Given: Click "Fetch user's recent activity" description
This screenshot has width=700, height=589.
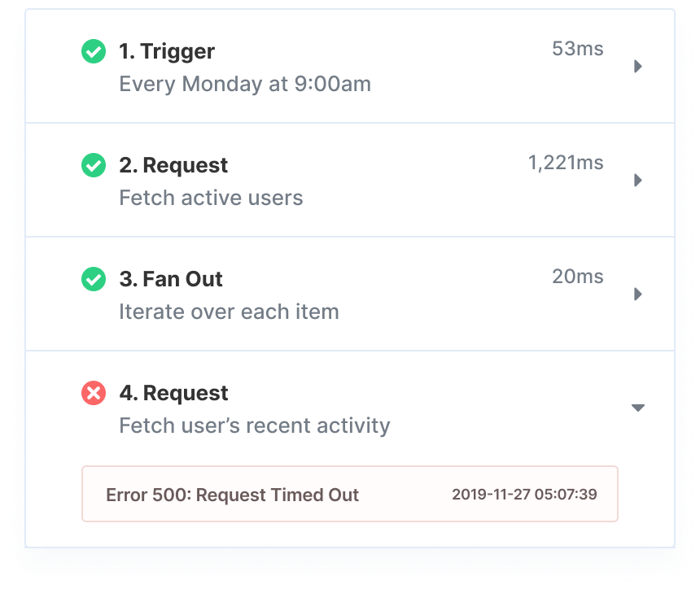Looking at the screenshot, I should [255, 425].
